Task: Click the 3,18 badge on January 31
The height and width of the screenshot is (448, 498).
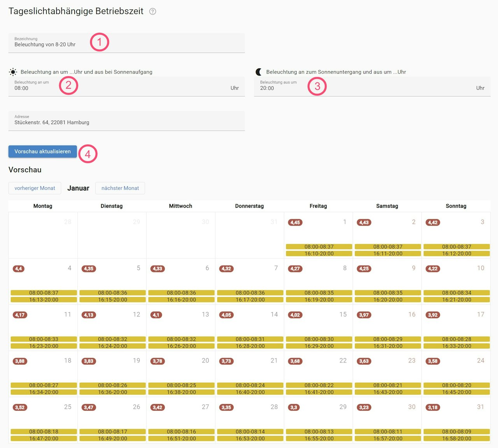Action: [x=433, y=408]
